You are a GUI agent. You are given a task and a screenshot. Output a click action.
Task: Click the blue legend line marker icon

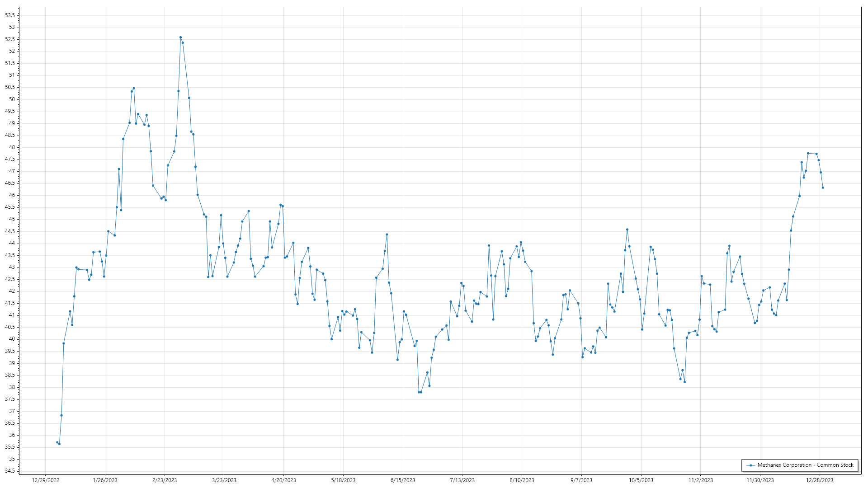751,465
